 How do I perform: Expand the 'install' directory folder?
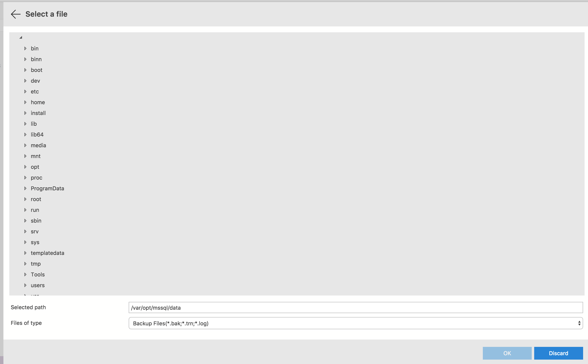26,113
